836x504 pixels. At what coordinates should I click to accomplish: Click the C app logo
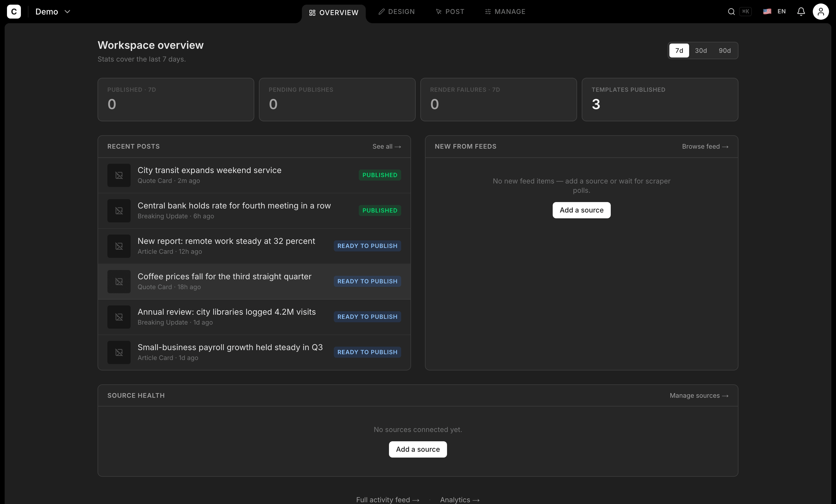pyautogui.click(x=14, y=12)
